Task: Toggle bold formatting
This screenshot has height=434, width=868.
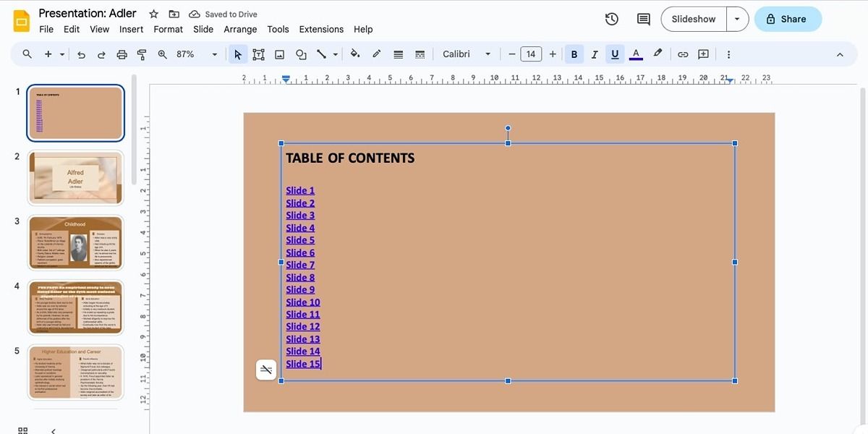Action: [x=574, y=54]
